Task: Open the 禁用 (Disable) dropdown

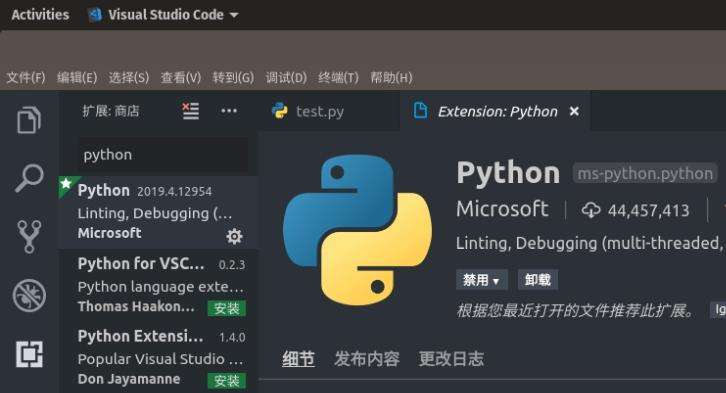Action: (482, 280)
